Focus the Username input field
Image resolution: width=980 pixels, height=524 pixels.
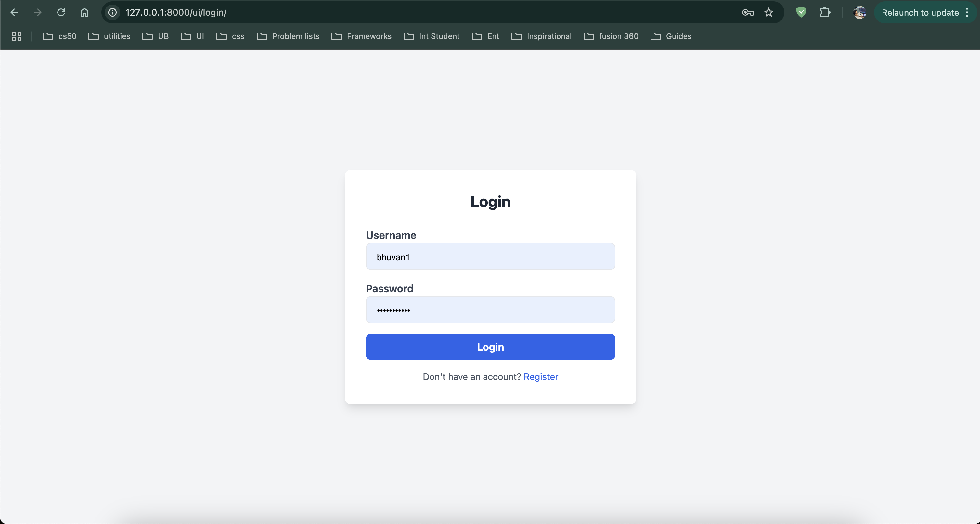(x=490, y=257)
